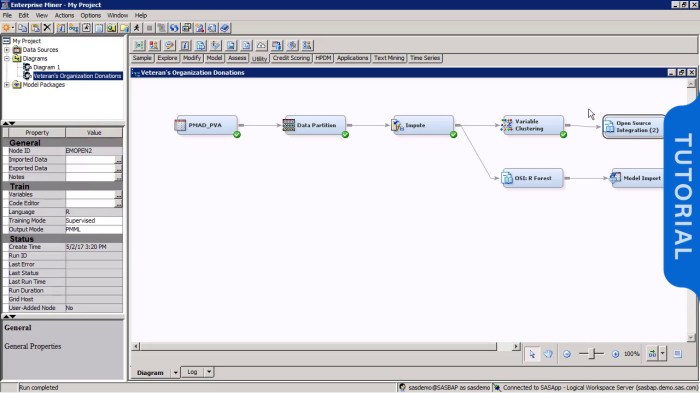Click the Stop run square icon
Screen dimensions: 700x393
point(149,28)
